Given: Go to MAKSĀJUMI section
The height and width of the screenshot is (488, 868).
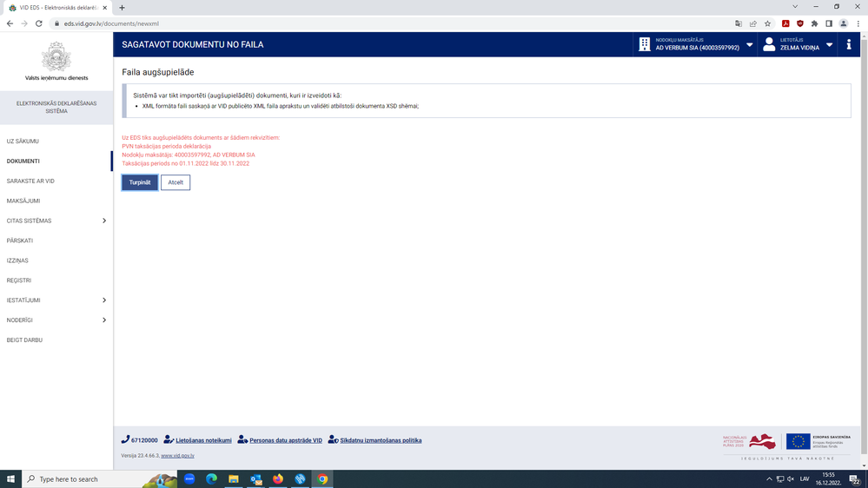Looking at the screenshot, I should pyautogui.click(x=23, y=201).
